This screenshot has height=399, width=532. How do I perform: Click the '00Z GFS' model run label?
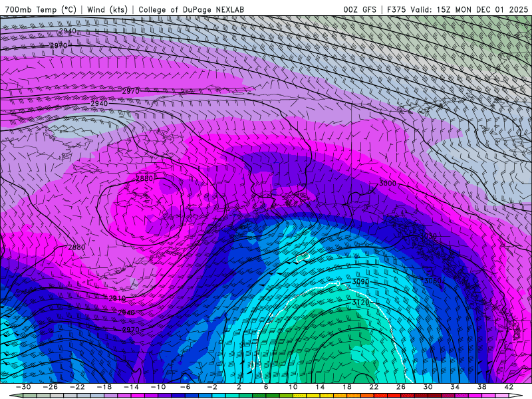pyautogui.click(x=360, y=9)
